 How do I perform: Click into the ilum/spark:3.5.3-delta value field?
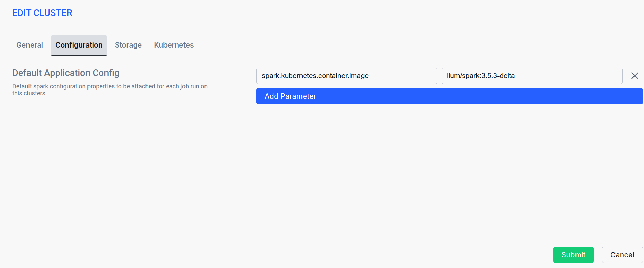pos(531,76)
